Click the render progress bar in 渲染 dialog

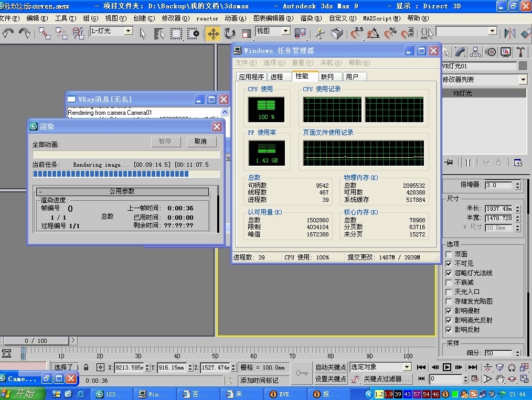point(126,174)
